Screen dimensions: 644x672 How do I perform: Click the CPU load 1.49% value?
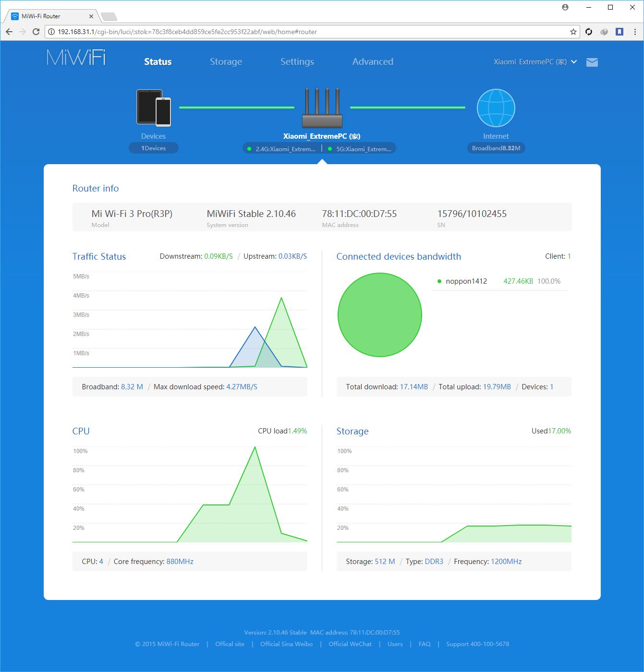[297, 431]
